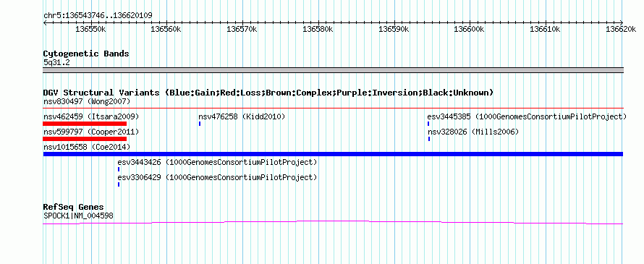Image resolution: width=644 pixels, height=264 pixels.
Task: Click the chr5:136543746..136620109 coordinate label
Action: pyautogui.click(x=98, y=15)
